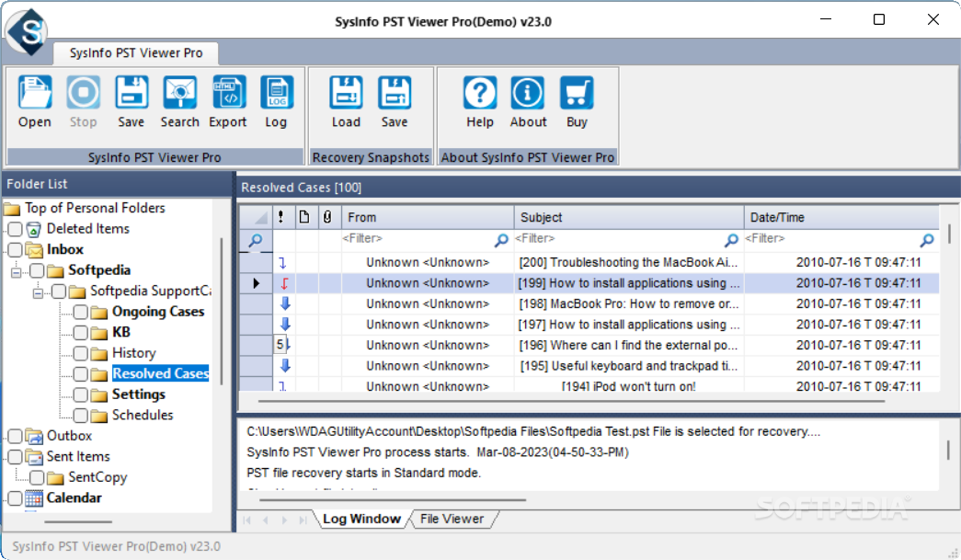Image resolution: width=961 pixels, height=560 pixels.
Task: Switch to the Log Window tab
Action: coord(361,519)
